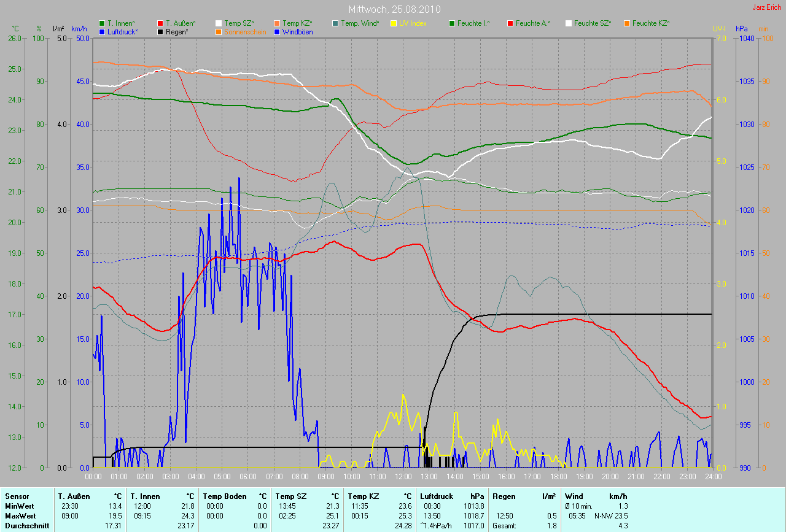Toggle the Feuchte I. legend entry
The image size is (786, 532).
pos(477,23)
